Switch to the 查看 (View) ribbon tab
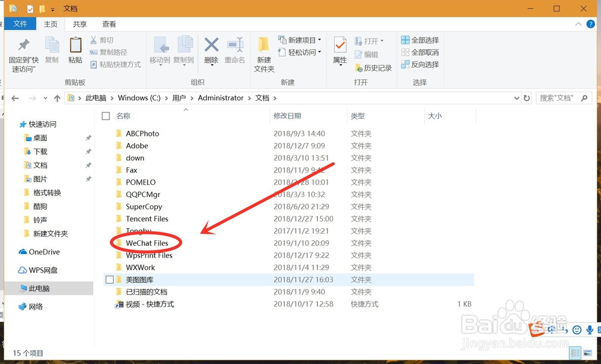This screenshot has width=601, height=364. click(109, 24)
